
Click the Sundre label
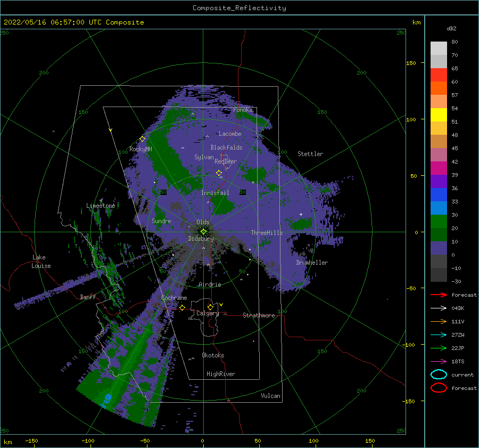tap(161, 221)
